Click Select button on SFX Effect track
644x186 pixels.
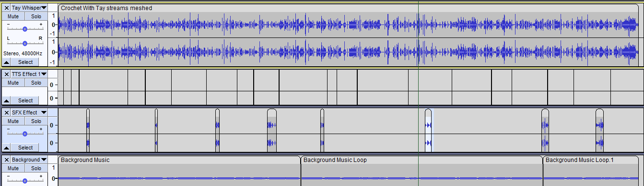25,148
